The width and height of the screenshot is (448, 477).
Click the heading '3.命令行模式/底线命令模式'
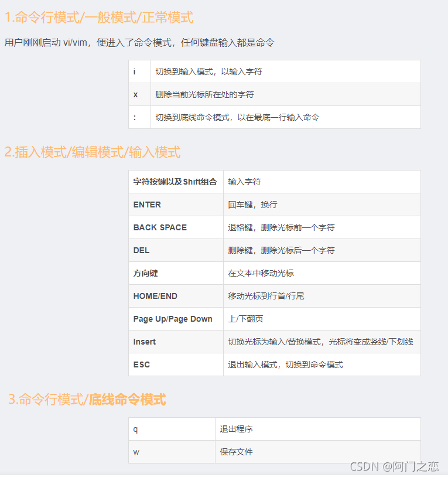87,399
